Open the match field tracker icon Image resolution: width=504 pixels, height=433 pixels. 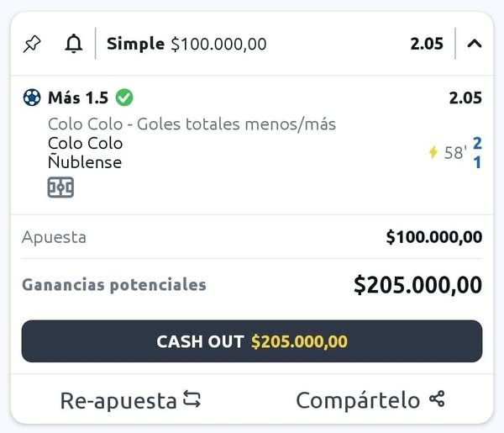pos(60,187)
